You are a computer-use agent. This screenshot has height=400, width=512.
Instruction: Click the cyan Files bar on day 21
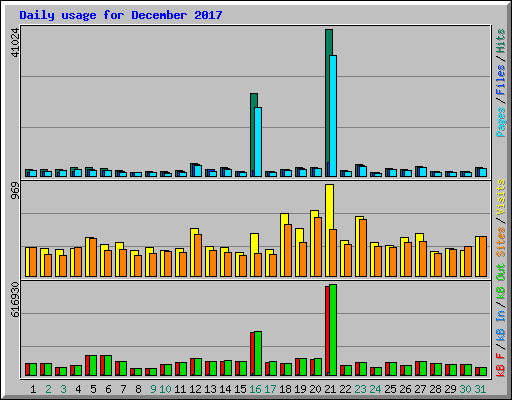(333, 116)
